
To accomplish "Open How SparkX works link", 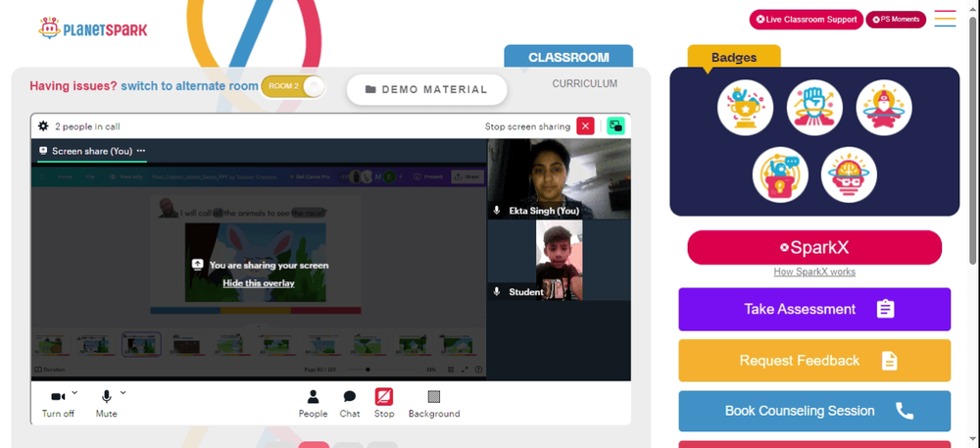I will point(814,272).
